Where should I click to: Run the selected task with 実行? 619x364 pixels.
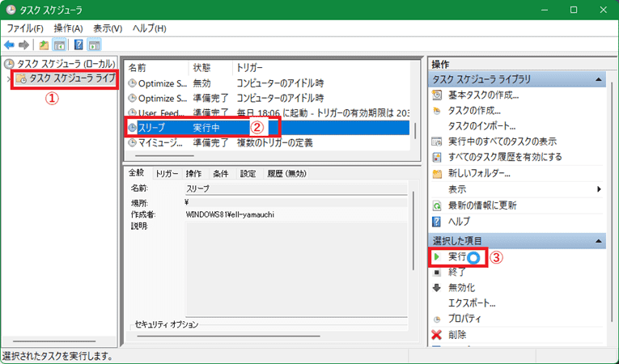point(457,256)
